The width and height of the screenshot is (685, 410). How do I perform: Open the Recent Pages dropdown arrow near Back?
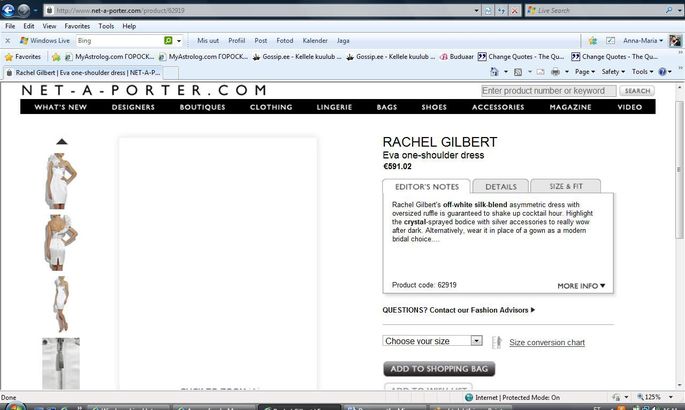click(35, 10)
